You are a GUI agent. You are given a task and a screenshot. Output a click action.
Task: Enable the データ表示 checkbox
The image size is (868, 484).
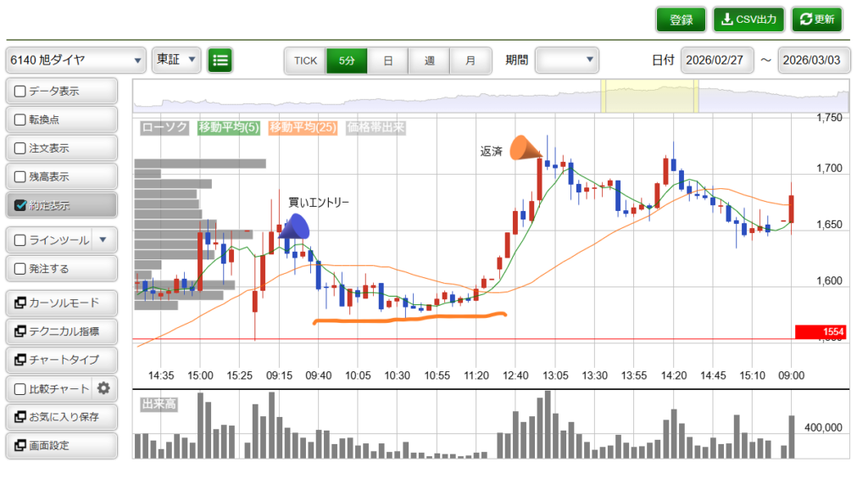point(20,91)
